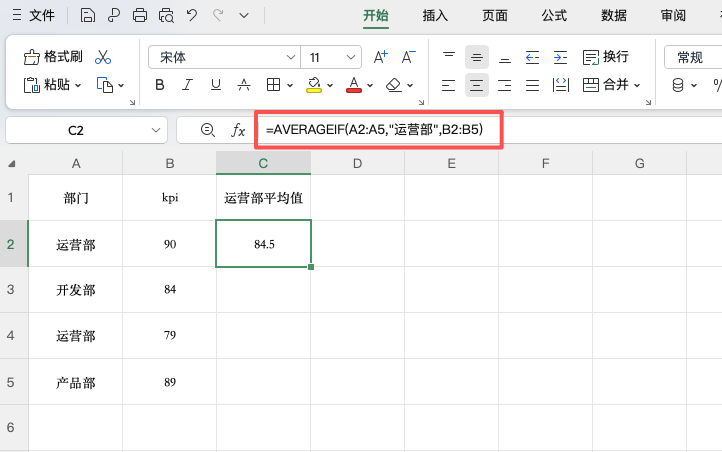The image size is (722, 452).
Task: Increase font size with A+ icon
Action: click(380, 57)
